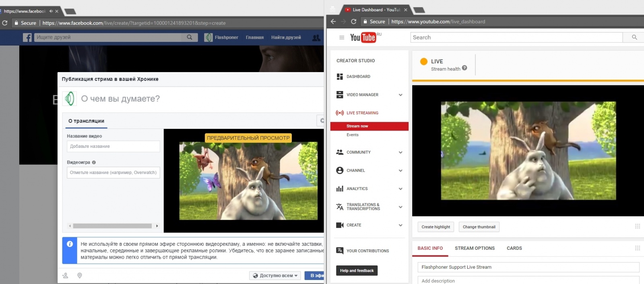The height and width of the screenshot is (284, 644).
Task: Click the YouTube live stream video player
Action: pos(528,151)
